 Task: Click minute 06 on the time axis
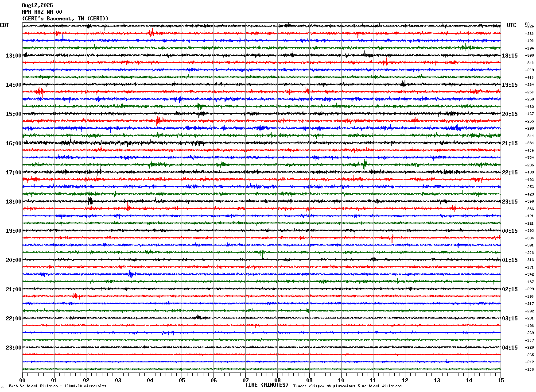pyautogui.click(x=214, y=380)
